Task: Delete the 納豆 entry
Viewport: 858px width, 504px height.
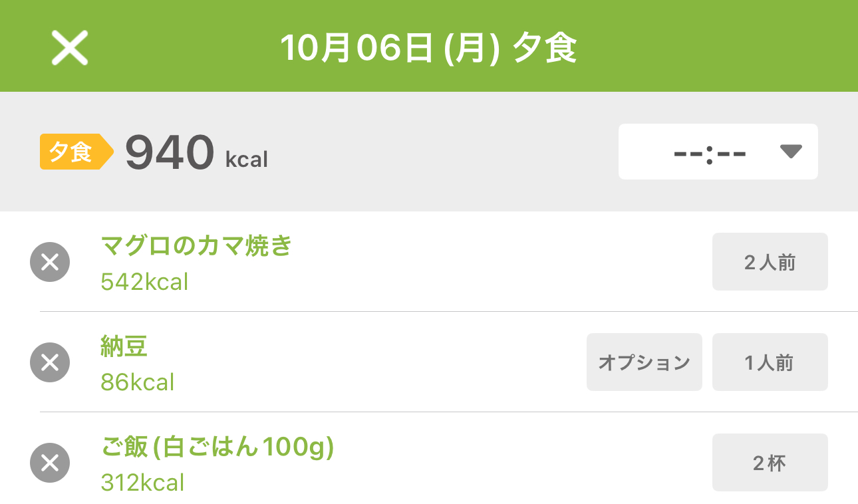Action: (x=50, y=362)
